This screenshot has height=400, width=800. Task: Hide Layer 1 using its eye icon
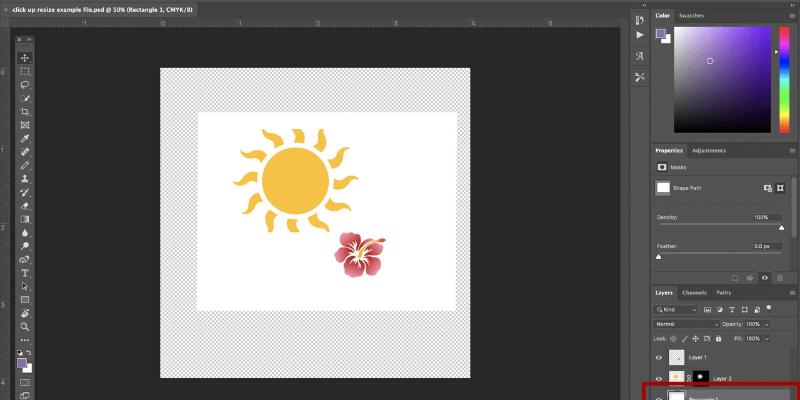658,357
